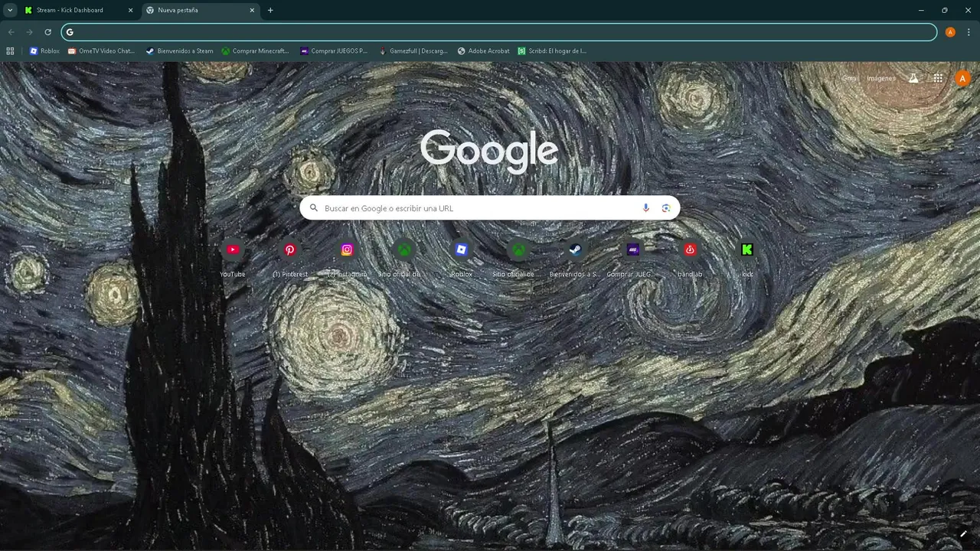
Task: Minimize the Chrome window
Action: click(x=921, y=10)
